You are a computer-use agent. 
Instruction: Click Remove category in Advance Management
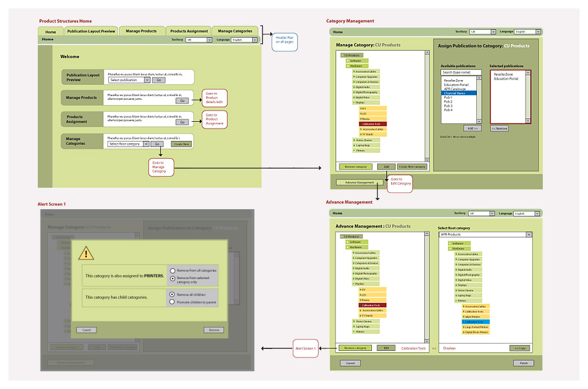(355, 348)
